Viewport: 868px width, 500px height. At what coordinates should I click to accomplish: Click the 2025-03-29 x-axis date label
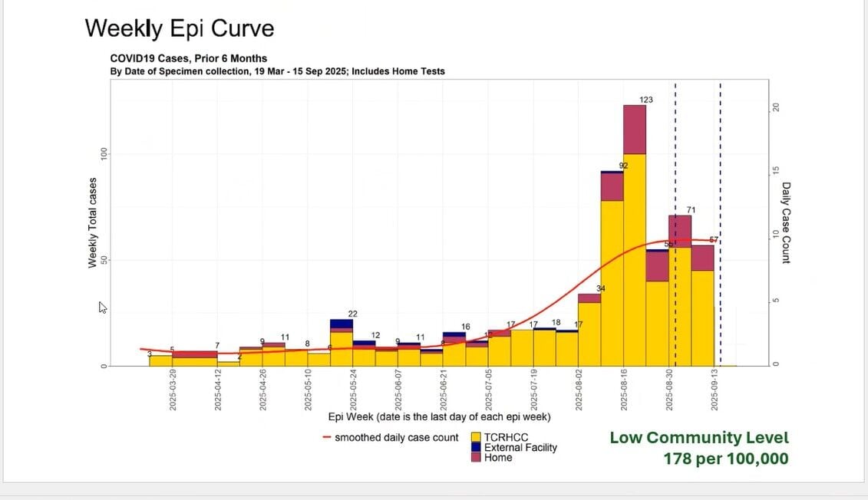(173, 390)
